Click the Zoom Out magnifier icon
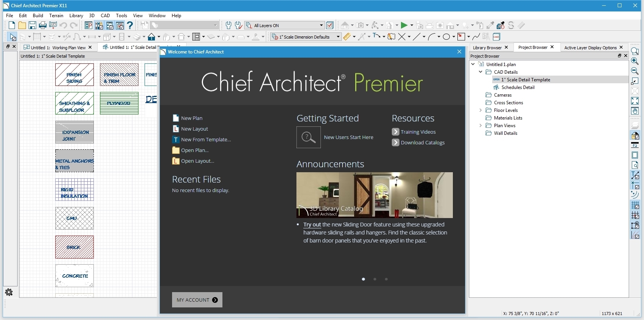Image resolution: width=644 pixels, height=320 pixels. (635, 71)
